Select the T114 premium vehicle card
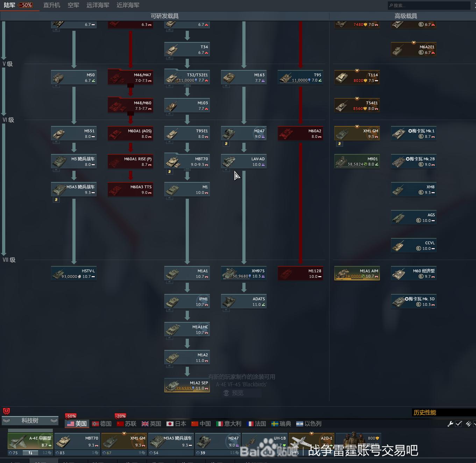476x463 pixels. point(357,77)
